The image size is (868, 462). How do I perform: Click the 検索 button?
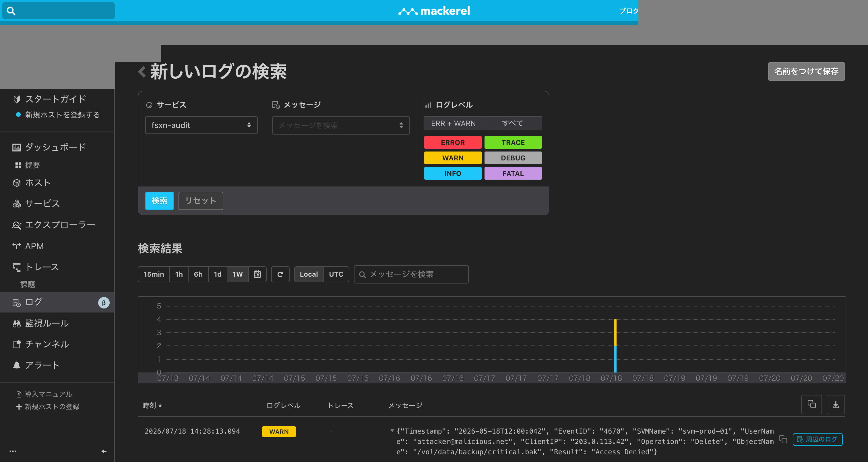point(159,201)
